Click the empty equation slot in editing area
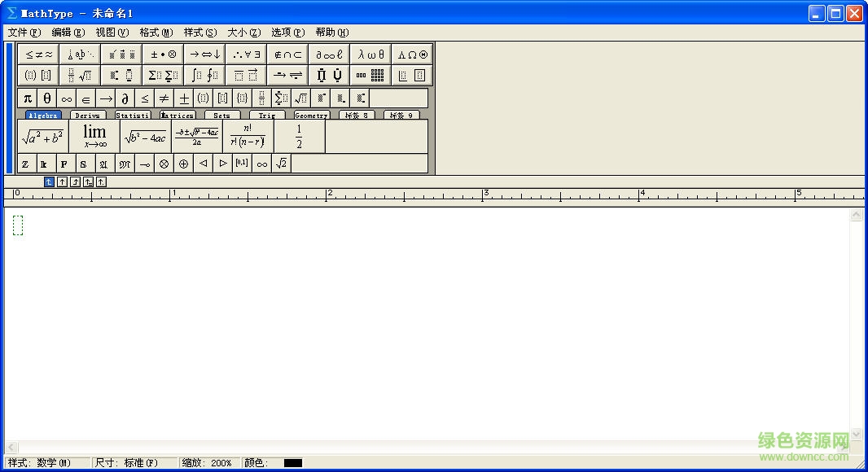 point(18,225)
